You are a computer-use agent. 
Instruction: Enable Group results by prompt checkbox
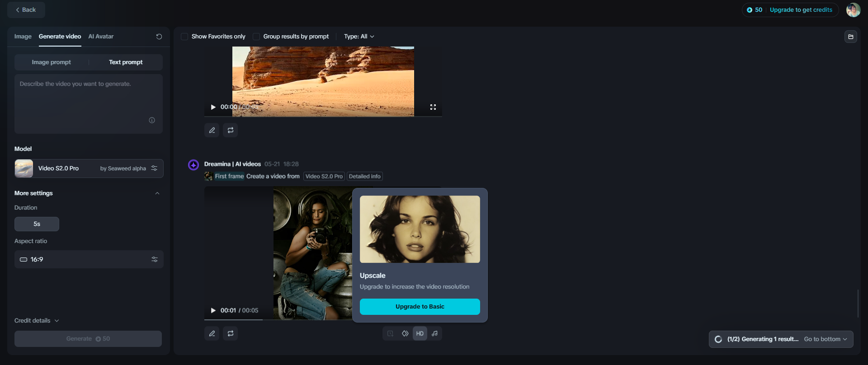(256, 37)
